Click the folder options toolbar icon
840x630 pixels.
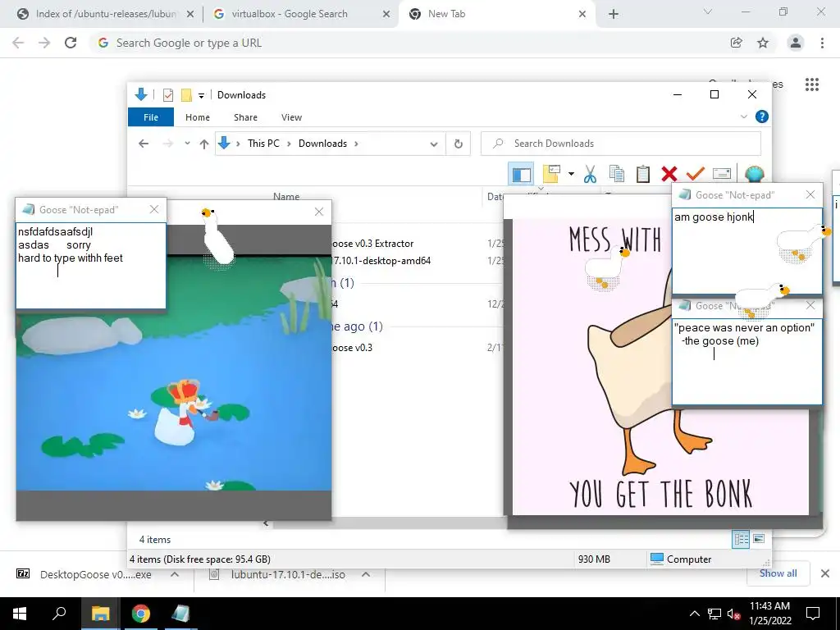tap(551, 174)
